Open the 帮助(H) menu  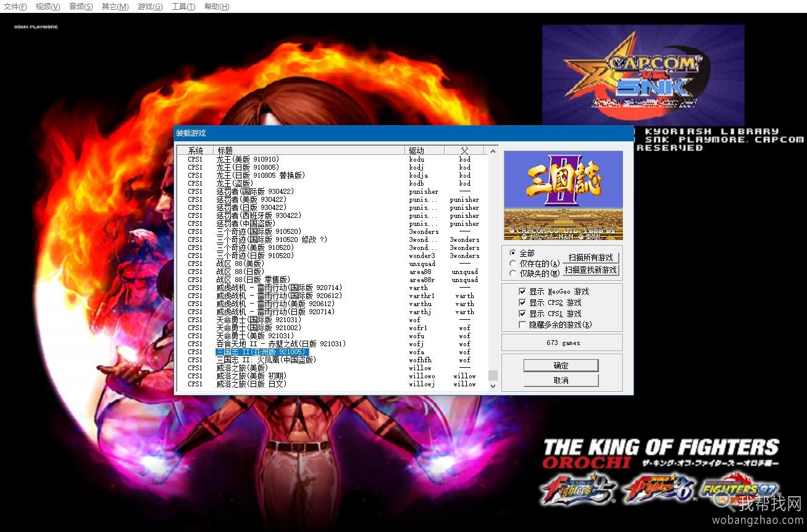click(216, 6)
